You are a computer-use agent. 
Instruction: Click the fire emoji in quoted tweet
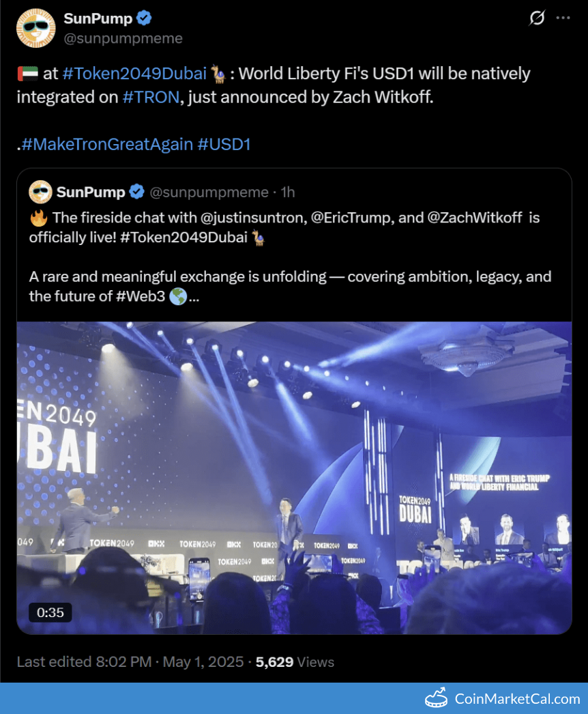tap(39, 218)
